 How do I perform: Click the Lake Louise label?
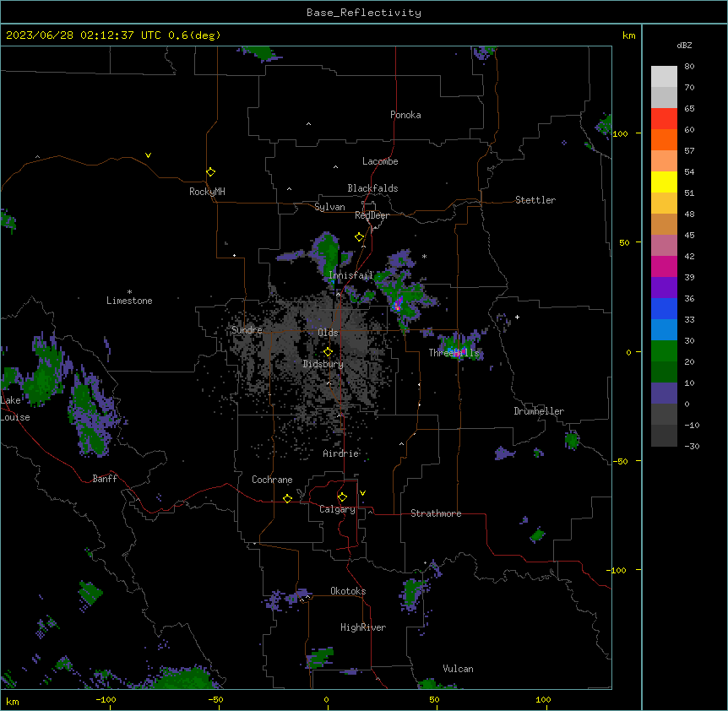click(15, 409)
